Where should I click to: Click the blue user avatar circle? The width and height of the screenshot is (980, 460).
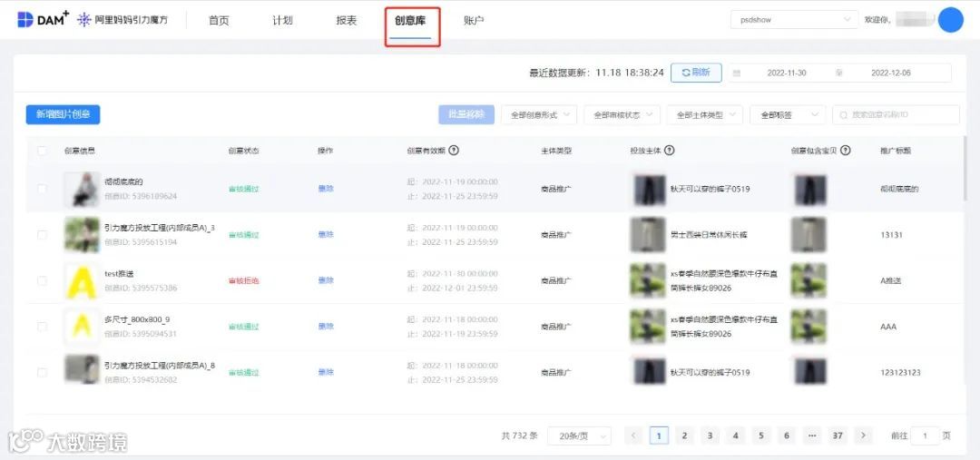951,20
